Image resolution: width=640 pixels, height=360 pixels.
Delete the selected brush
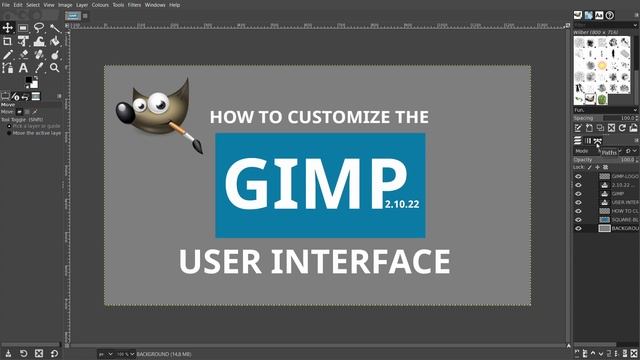(x=611, y=128)
